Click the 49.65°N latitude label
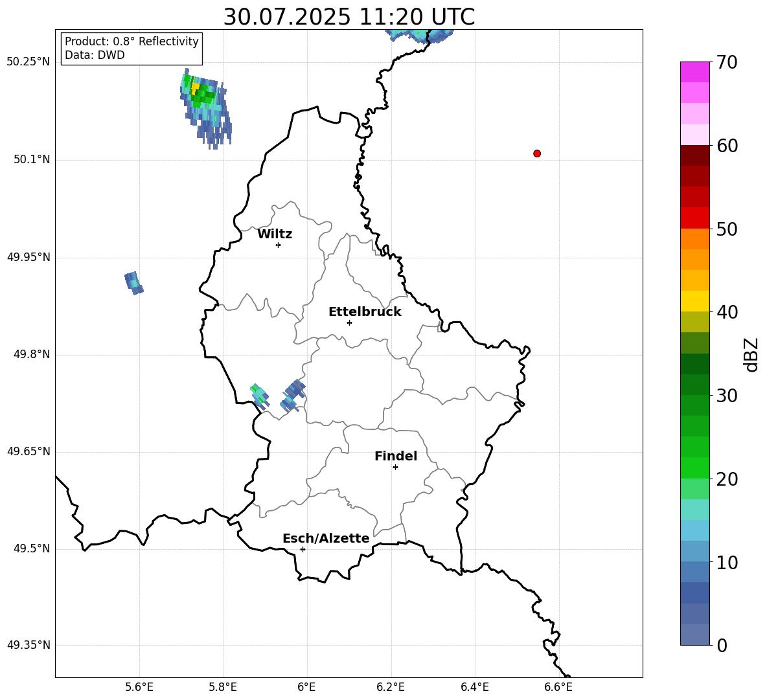The image size is (767, 700). coord(29,451)
